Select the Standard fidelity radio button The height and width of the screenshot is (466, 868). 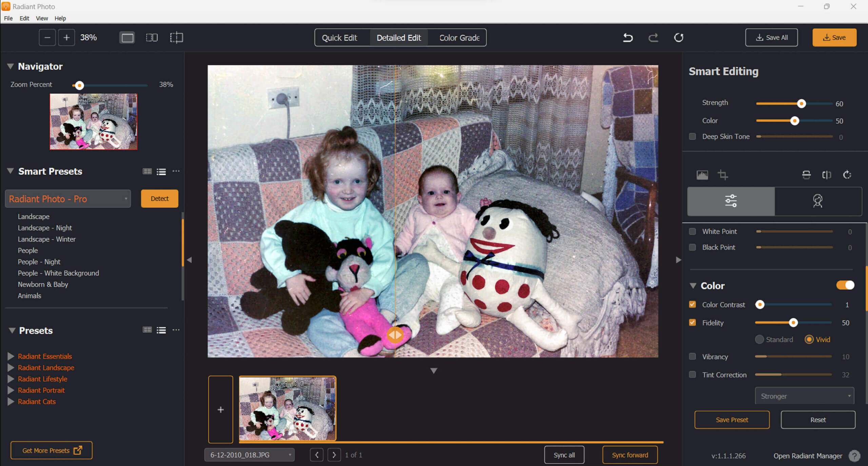[x=759, y=339]
